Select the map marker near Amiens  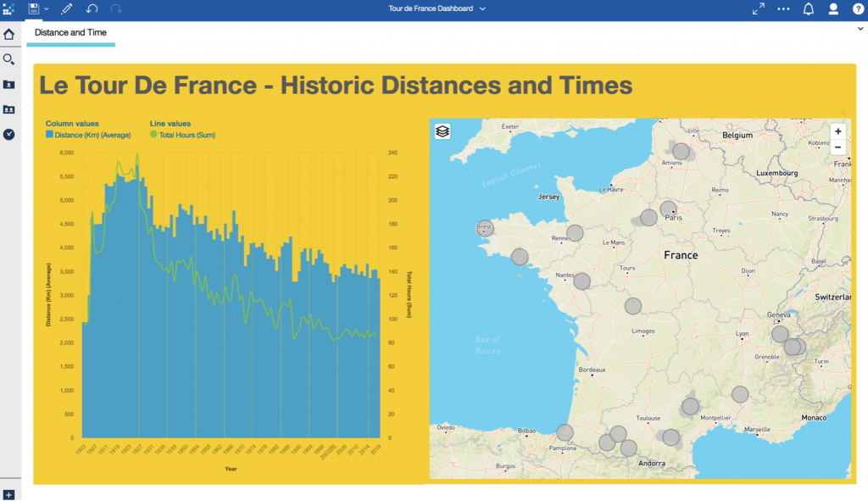(681, 151)
